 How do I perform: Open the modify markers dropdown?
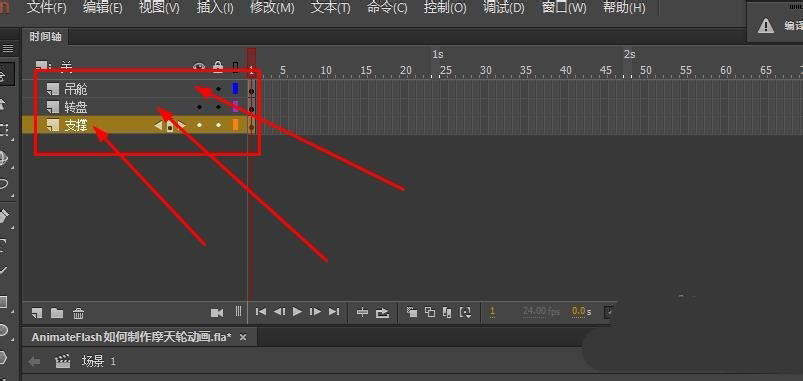click(x=465, y=312)
